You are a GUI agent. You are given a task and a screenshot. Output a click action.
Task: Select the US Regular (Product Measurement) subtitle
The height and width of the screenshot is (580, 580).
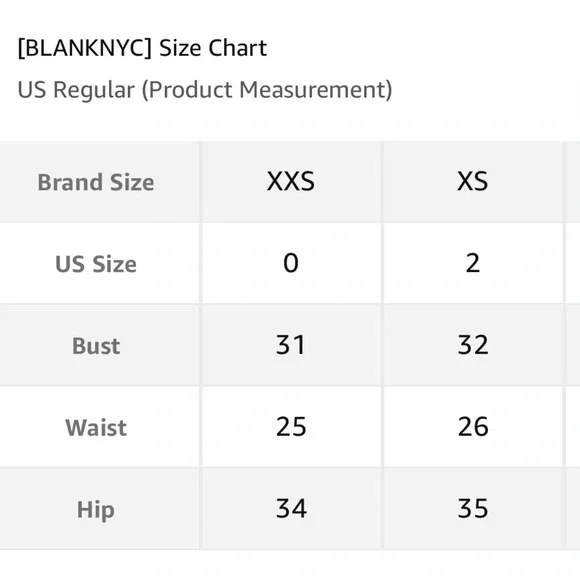(205, 90)
